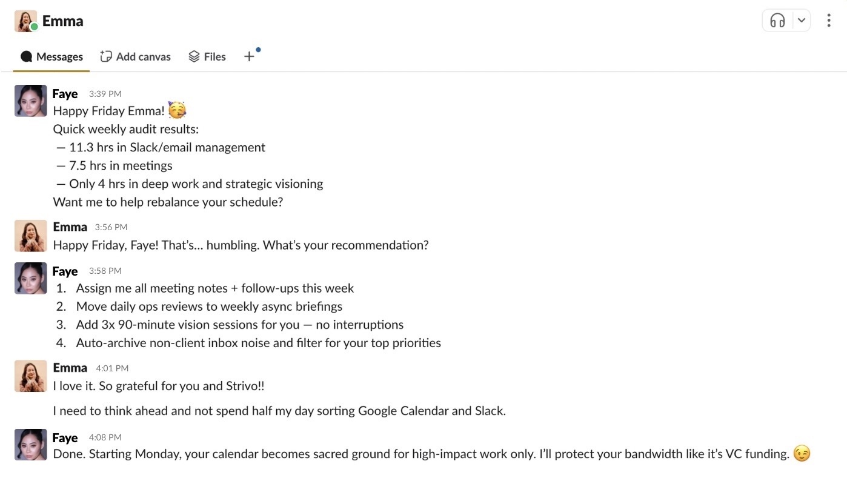Click the party face emoji after Happy Friday Emma

[x=177, y=111]
